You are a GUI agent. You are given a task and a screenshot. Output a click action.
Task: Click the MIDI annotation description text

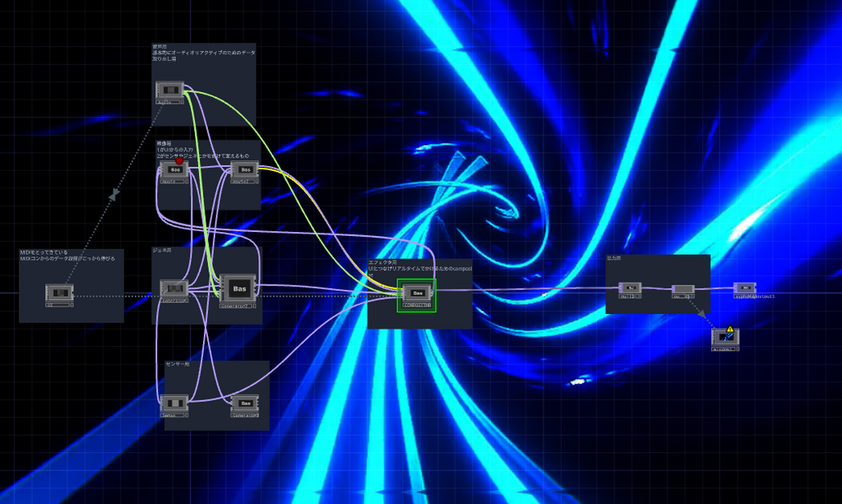pyautogui.click(x=67, y=256)
